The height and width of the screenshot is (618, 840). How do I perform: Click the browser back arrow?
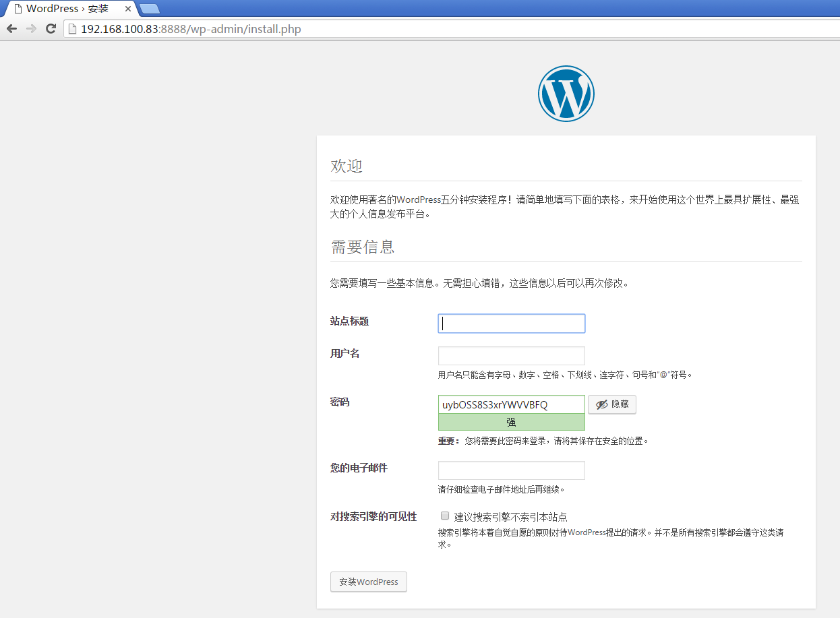(11, 29)
